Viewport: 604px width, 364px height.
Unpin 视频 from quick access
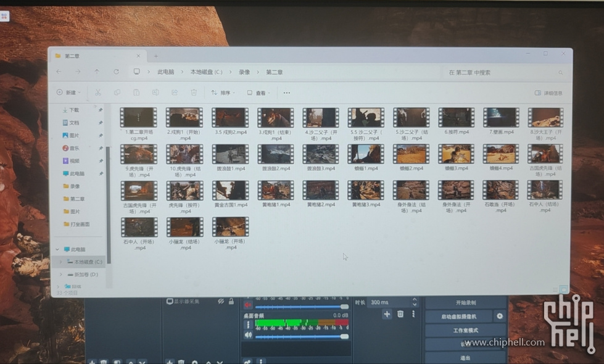click(101, 161)
